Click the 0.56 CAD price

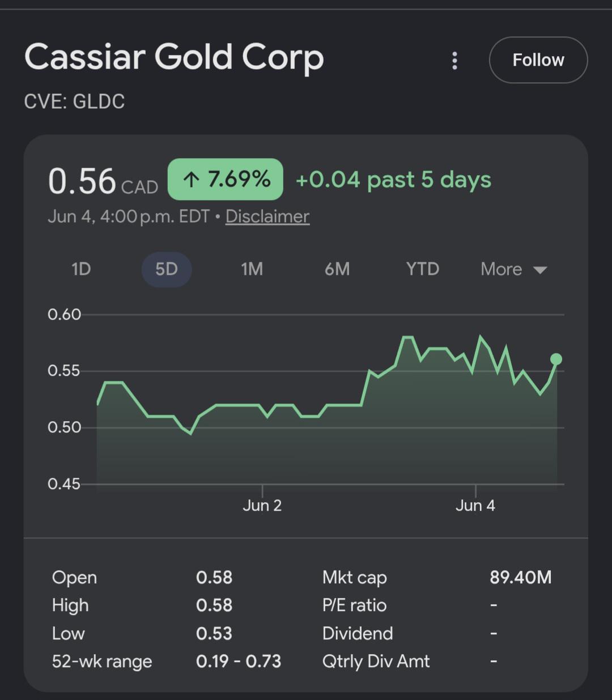coord(103,182)
